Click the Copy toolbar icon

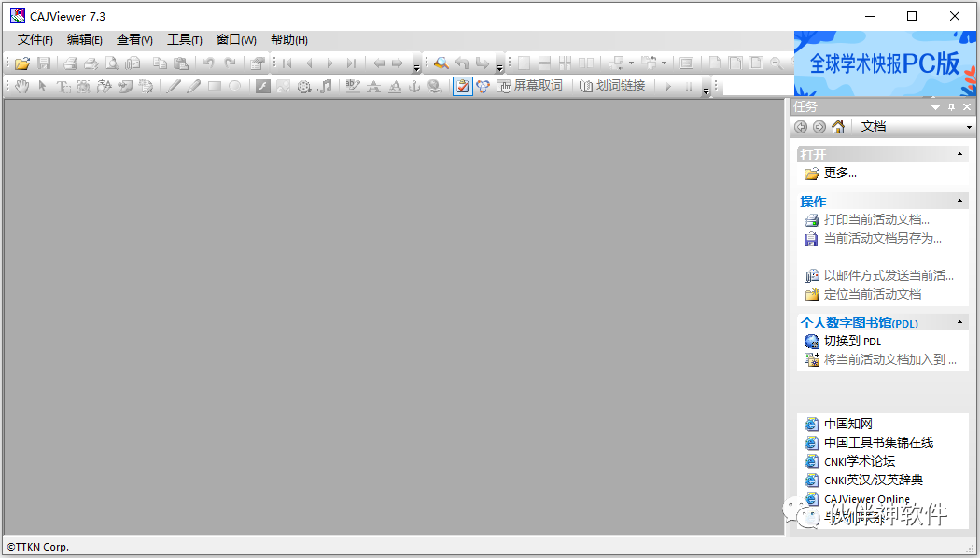160,63
